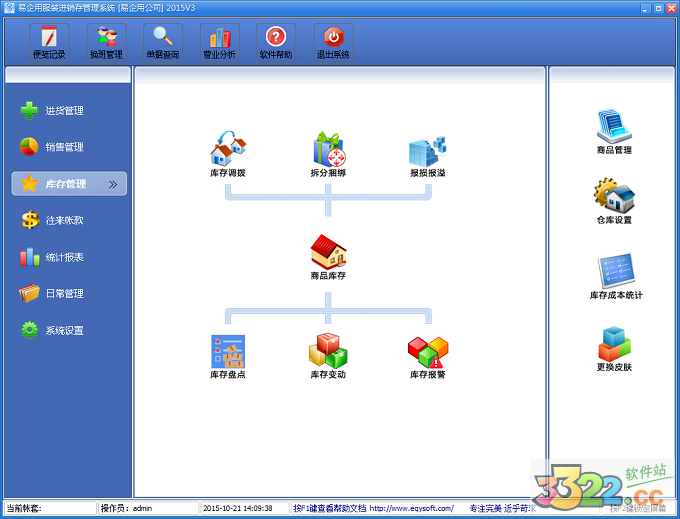Minimize the application window

pos(646,8)
